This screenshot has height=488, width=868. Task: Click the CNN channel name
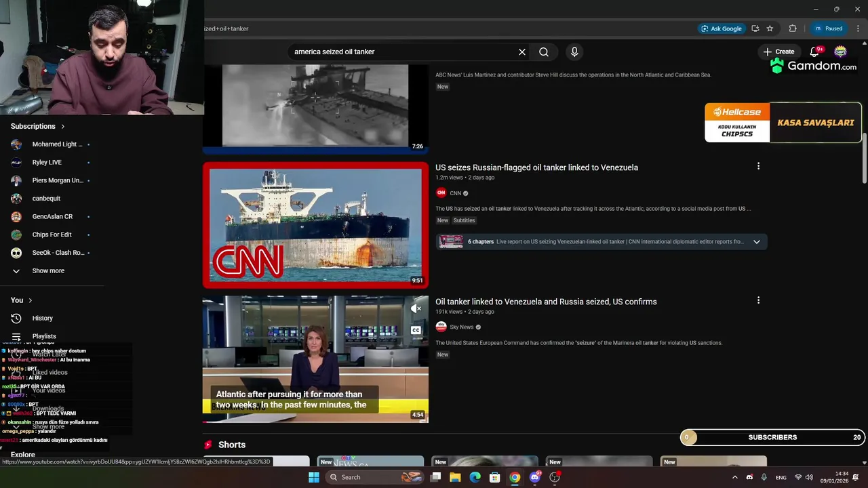click(x=455, y=193)
